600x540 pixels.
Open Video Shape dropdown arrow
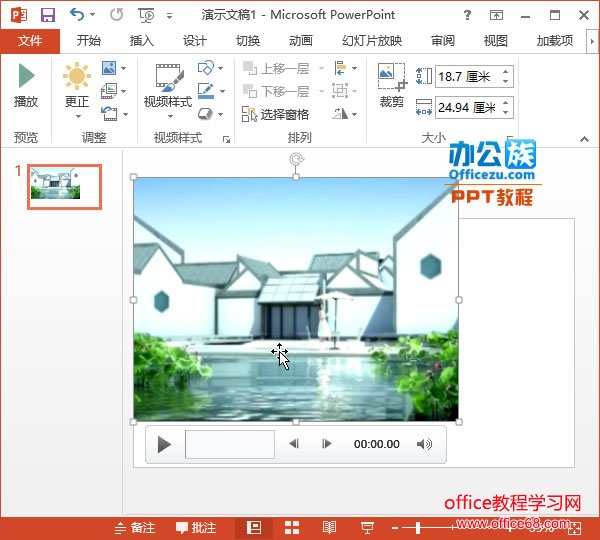point(221,69)
